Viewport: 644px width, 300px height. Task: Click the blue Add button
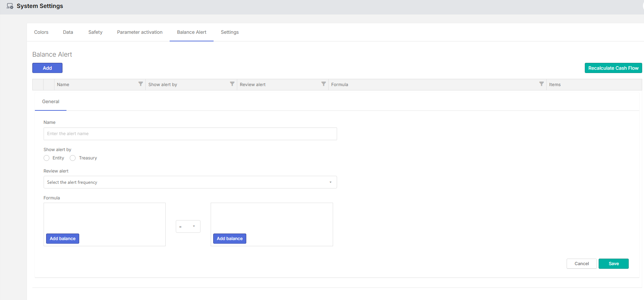pos(47,68)
